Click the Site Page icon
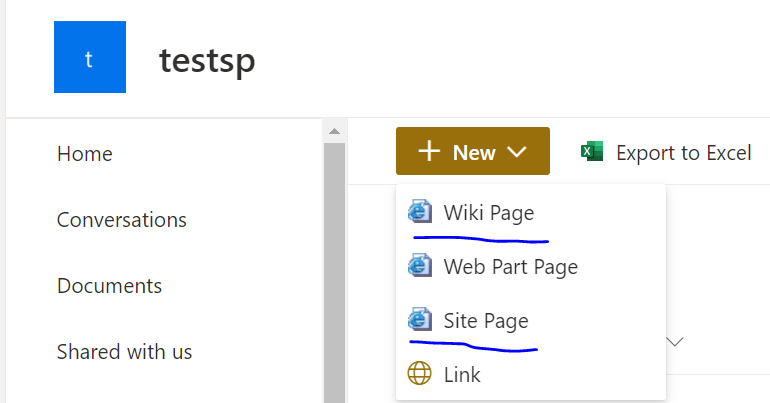770x403 pixels. click(420, 320)
